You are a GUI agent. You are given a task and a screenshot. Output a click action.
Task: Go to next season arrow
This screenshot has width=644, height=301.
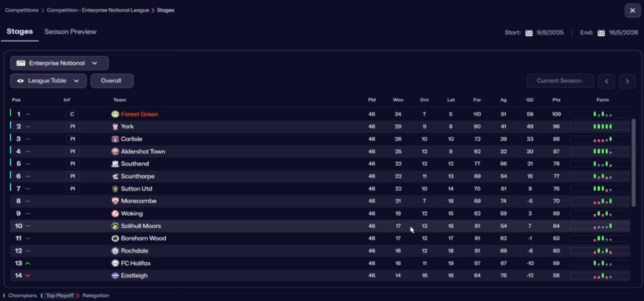coord(627,81)
